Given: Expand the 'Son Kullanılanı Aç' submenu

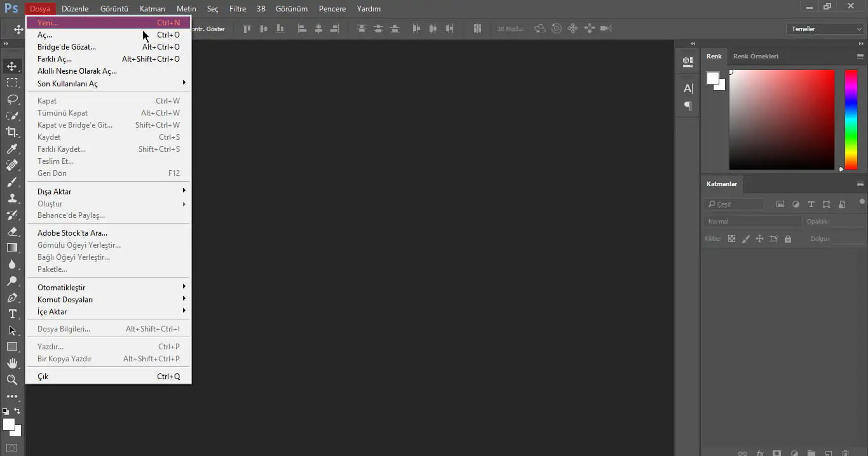Looking at the screenshot, I should [108, 83].
